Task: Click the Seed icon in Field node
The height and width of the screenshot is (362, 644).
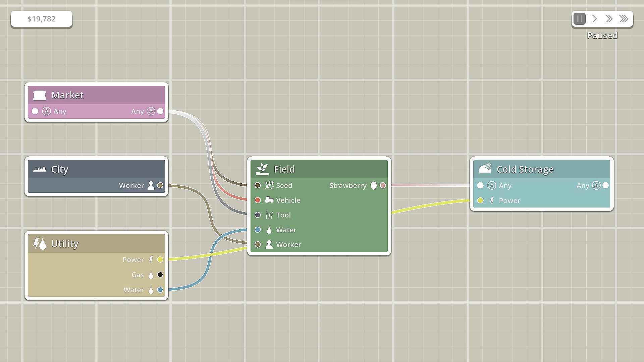Action: [x=269, y=185]
